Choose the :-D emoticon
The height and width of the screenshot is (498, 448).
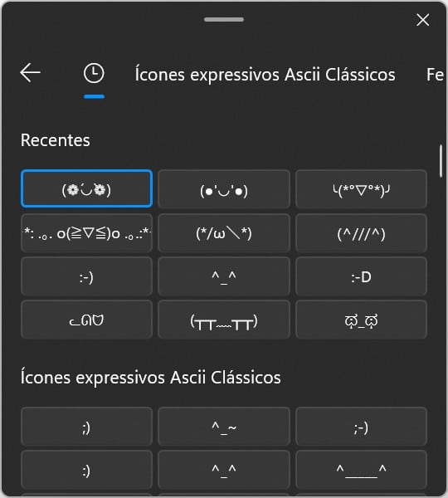click(x=361, y=276)
